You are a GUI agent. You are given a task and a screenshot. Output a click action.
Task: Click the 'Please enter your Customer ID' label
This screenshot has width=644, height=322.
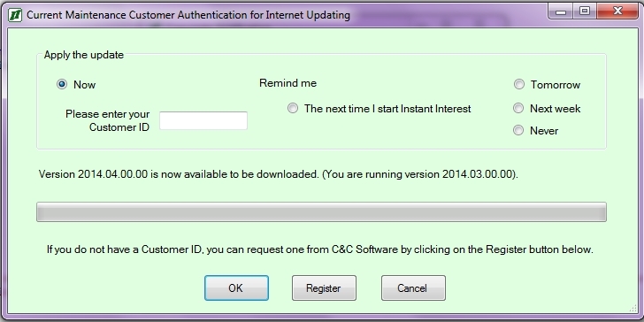click(107, 120)
